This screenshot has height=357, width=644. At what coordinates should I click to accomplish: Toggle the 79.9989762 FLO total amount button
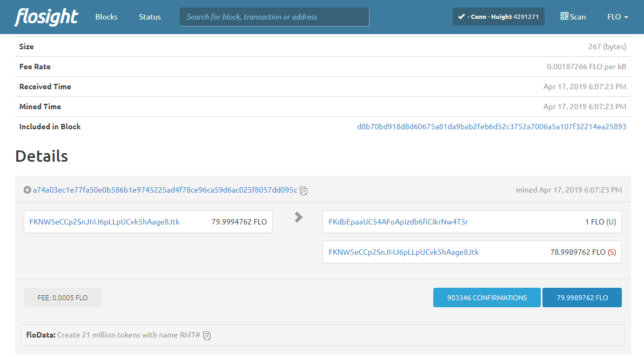[582, 297]
